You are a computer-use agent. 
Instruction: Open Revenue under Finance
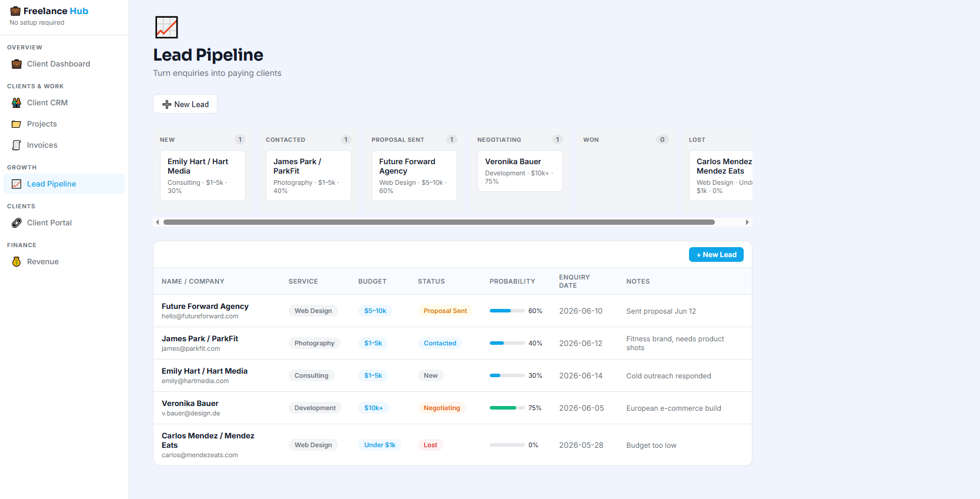(x=65, y=262)
